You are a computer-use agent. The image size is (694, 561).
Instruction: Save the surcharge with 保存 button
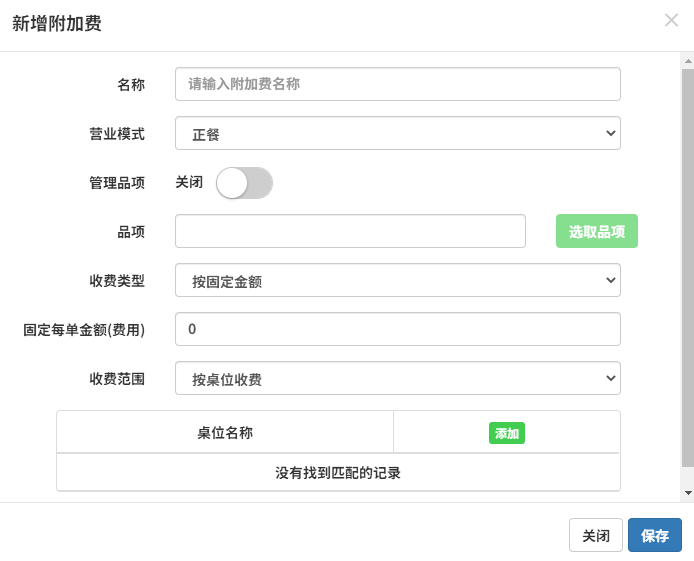click(655, 536)
